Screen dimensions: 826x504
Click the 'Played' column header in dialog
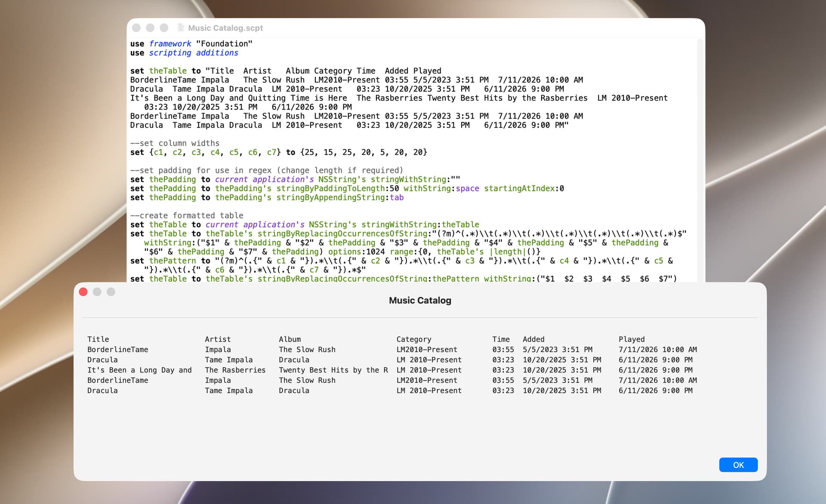[632, 339]
